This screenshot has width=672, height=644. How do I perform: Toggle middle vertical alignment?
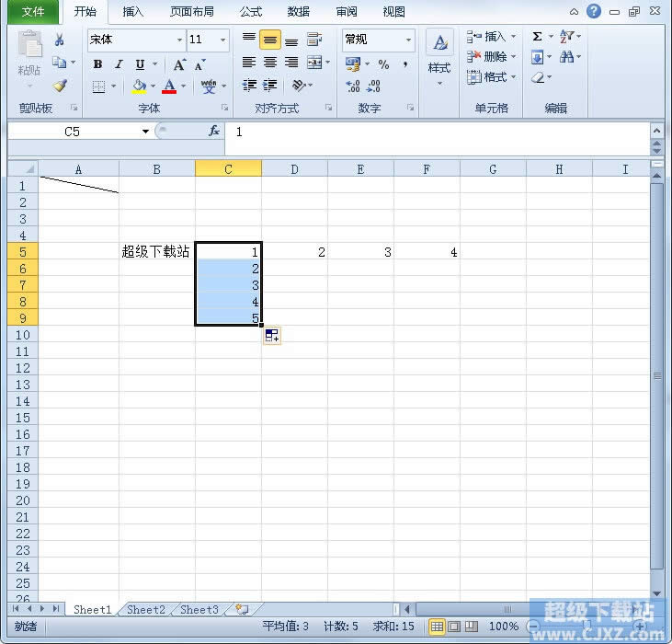(x=270, y=40)
